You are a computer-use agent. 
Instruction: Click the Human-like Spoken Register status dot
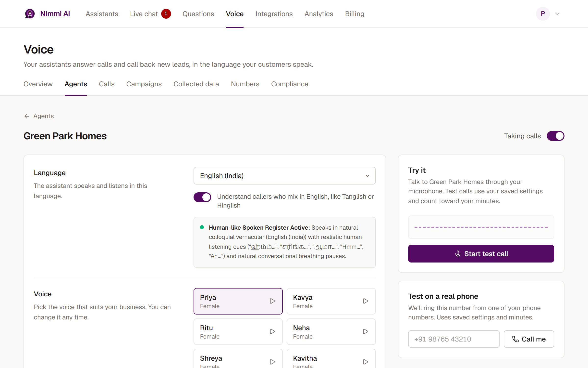[202, 227]
